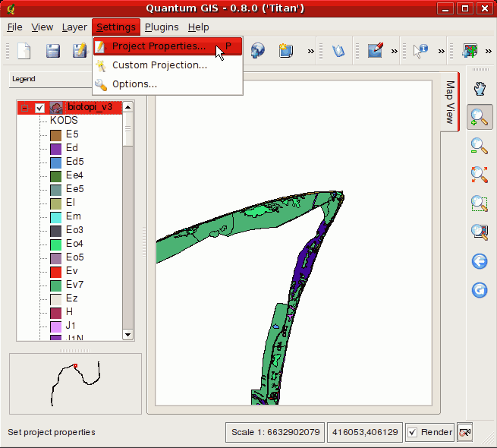Expand overflow arrows after the editing pencil icon
The height and width of the screenshot is (448, 497).
(x=394, y=51)
